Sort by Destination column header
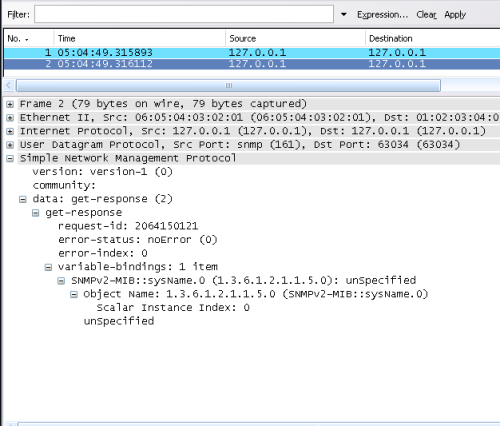This screenshot has height=426, width=500. tap(432, 39)
